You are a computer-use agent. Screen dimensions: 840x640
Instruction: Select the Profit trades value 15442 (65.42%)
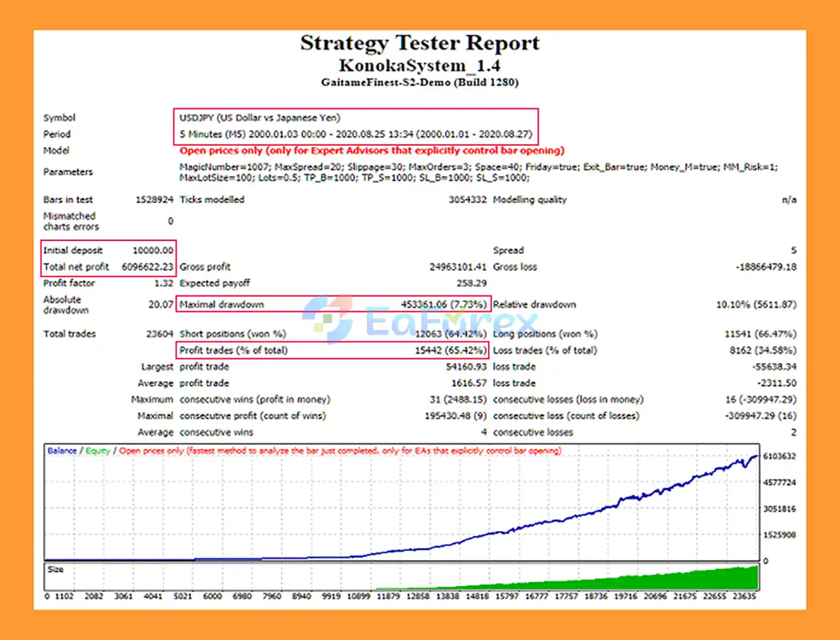pos(450,350)
